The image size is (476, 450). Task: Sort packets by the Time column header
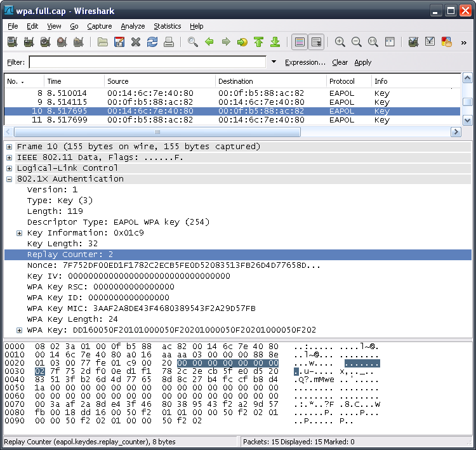(x=74, y=81)
